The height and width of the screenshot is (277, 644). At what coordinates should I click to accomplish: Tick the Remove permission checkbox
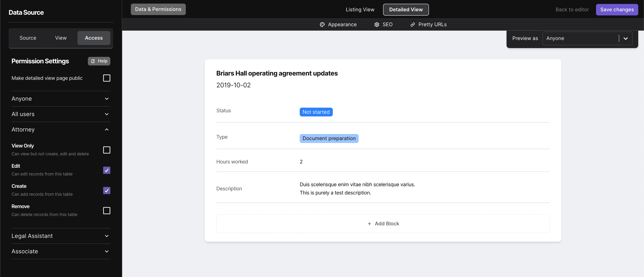[107, 211]
